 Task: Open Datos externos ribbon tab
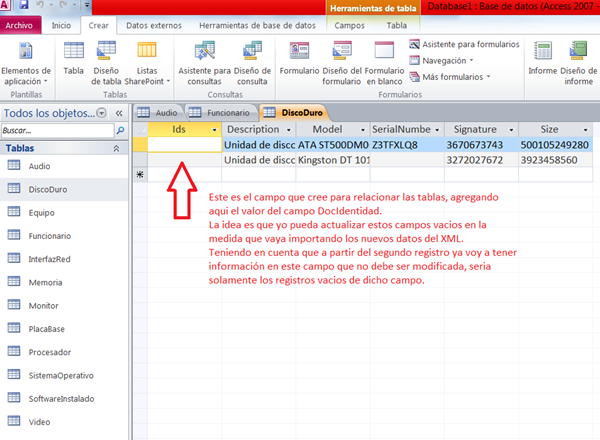point(153,23)
